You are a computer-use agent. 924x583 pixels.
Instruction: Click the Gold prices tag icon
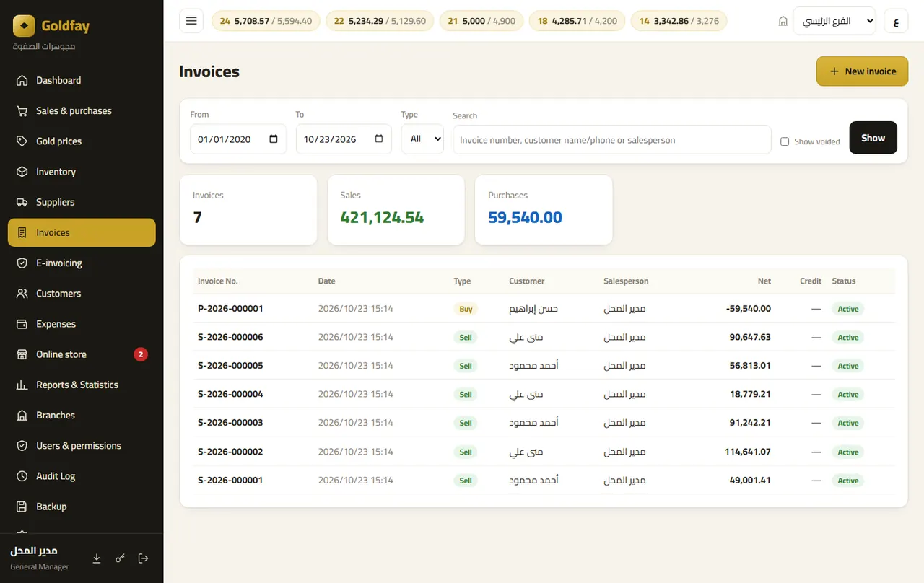pos(22,141)
